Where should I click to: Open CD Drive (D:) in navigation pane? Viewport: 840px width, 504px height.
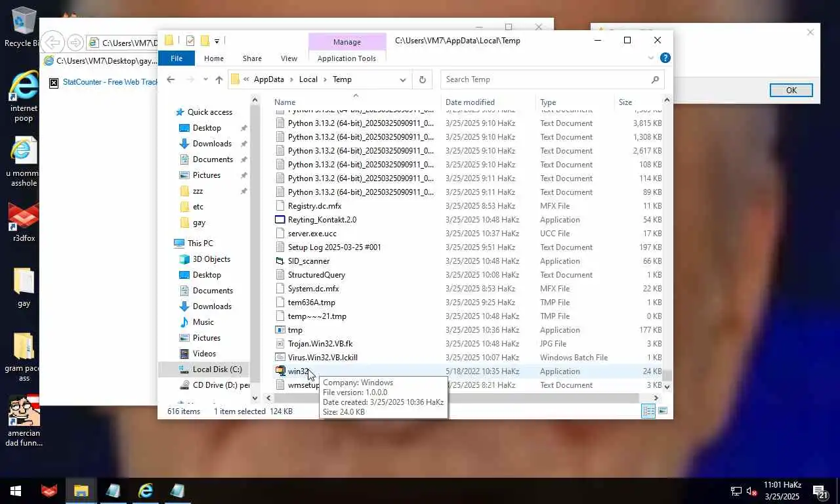coord(213,385)
